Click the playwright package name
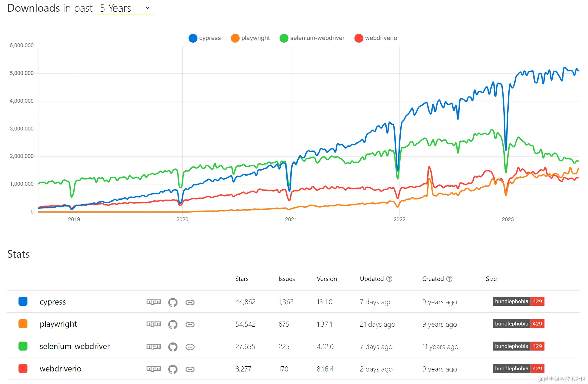Image resolution: width=588 pixels, height=384 pixels. coord(58,324)
